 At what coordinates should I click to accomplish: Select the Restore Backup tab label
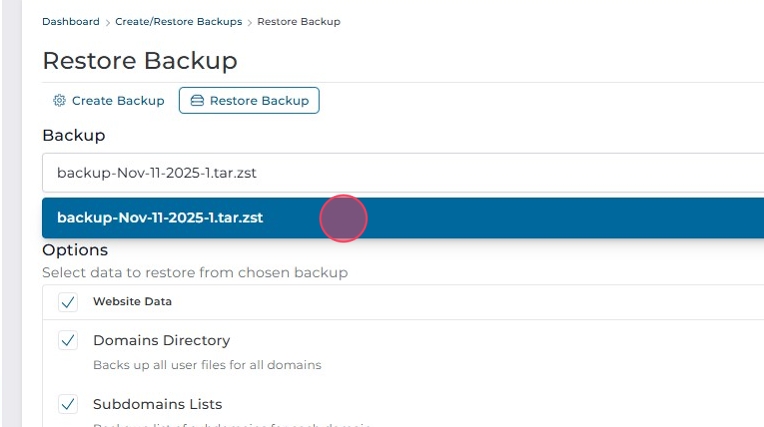259,101
